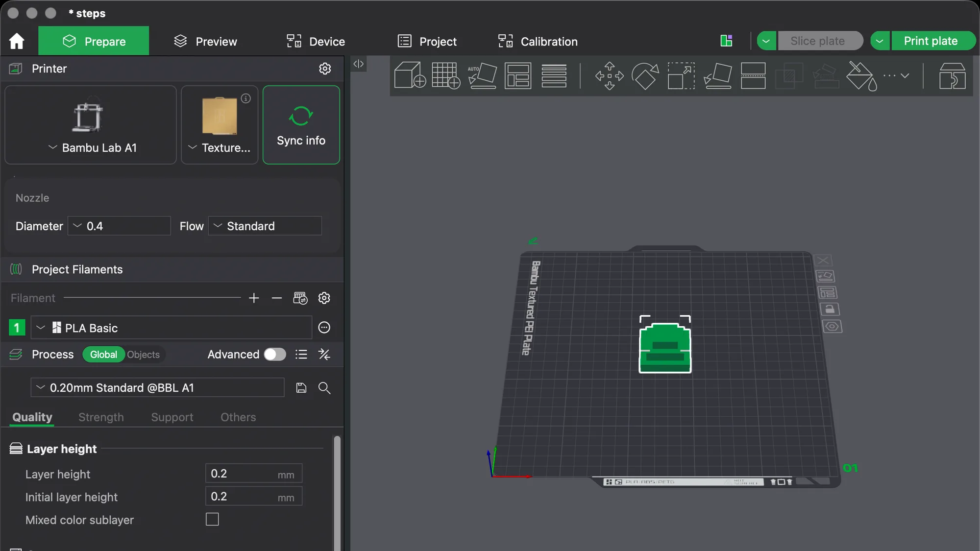Check the Mixed color sublayer checkbox
Image resolution: width=980 pixels, height=551 pixels.
point(212,519)
